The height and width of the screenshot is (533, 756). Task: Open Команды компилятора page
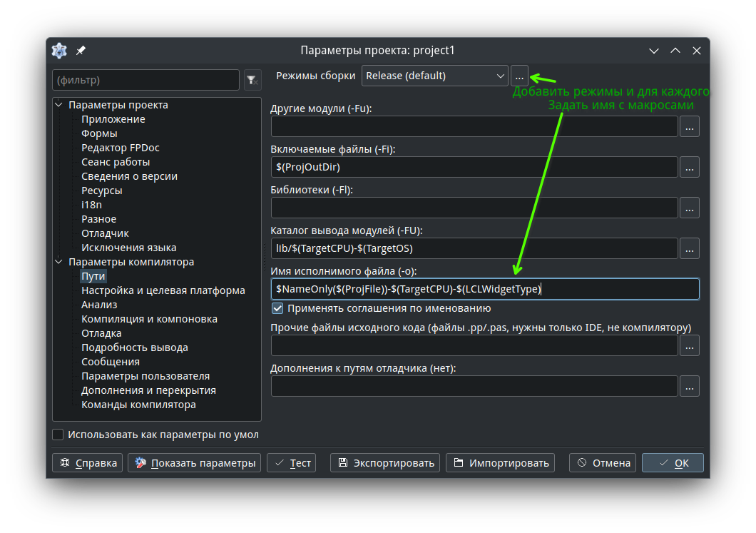[138, 405]
